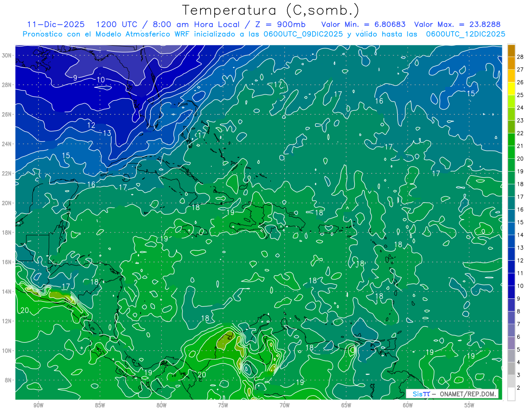The width and height of the screenshot is (532, 411).
Task: Click the colorbar legend value '25'
Action: coord(520,95)
